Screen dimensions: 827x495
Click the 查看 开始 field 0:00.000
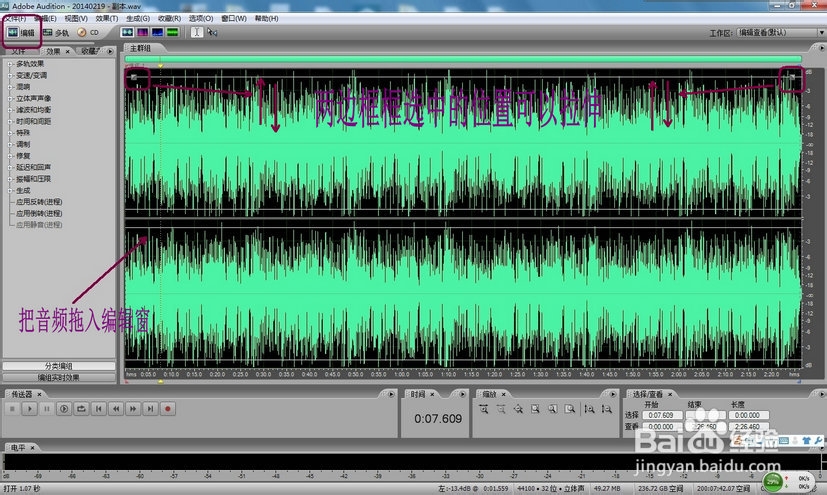661,426
